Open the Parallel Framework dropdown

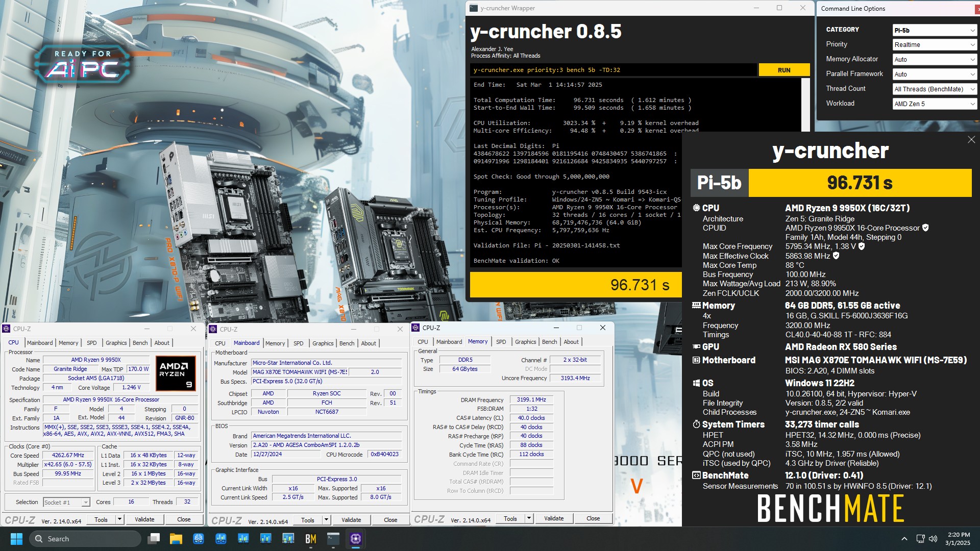point(935,74)
